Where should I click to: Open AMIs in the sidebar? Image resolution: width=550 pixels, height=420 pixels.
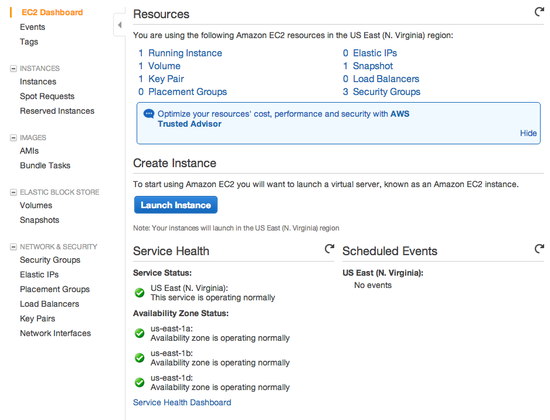29,151
